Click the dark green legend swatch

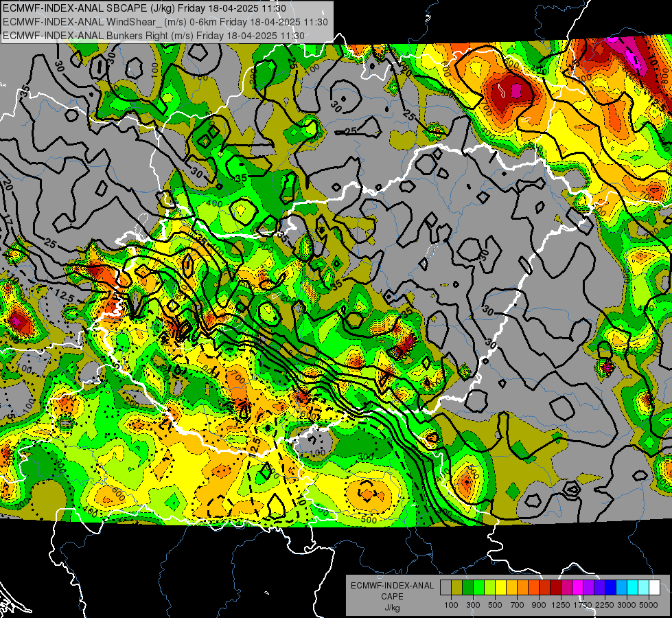(467, 588)
